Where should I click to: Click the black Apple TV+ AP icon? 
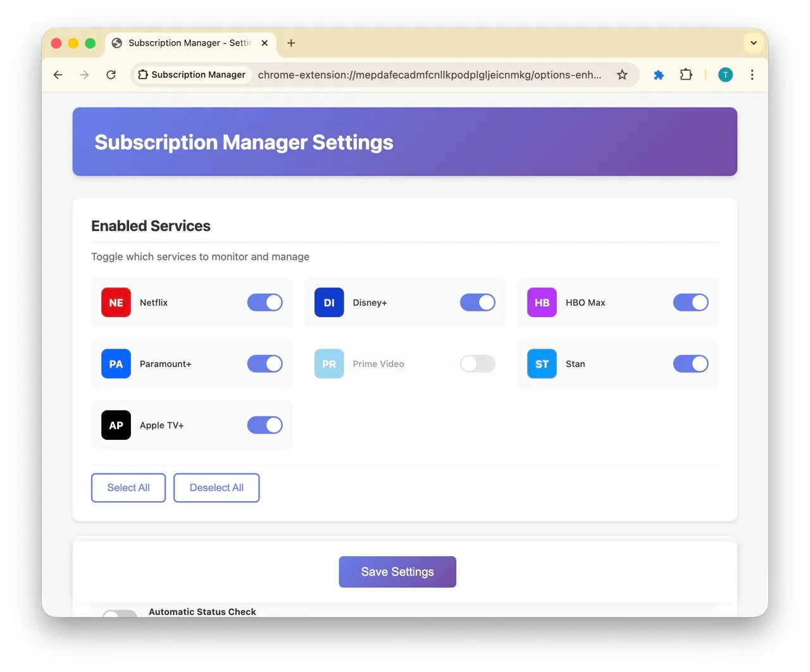coord(116,425)
